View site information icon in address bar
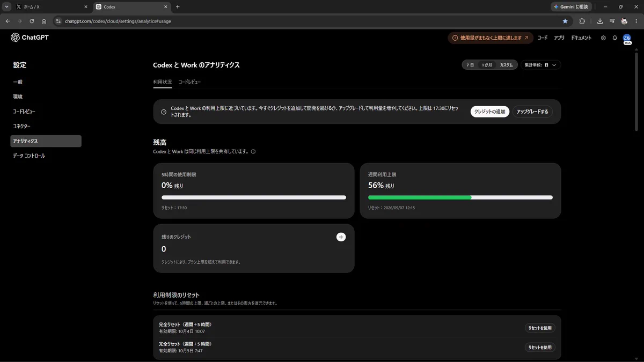This screenshot has height=362, width=644. tap(58, 21)
